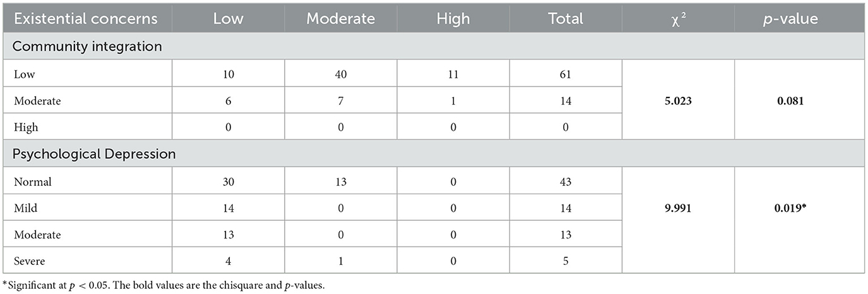Select the chi-square value 5.023
This screenshot has height=294, width=868.
click(x=678, y=101)
